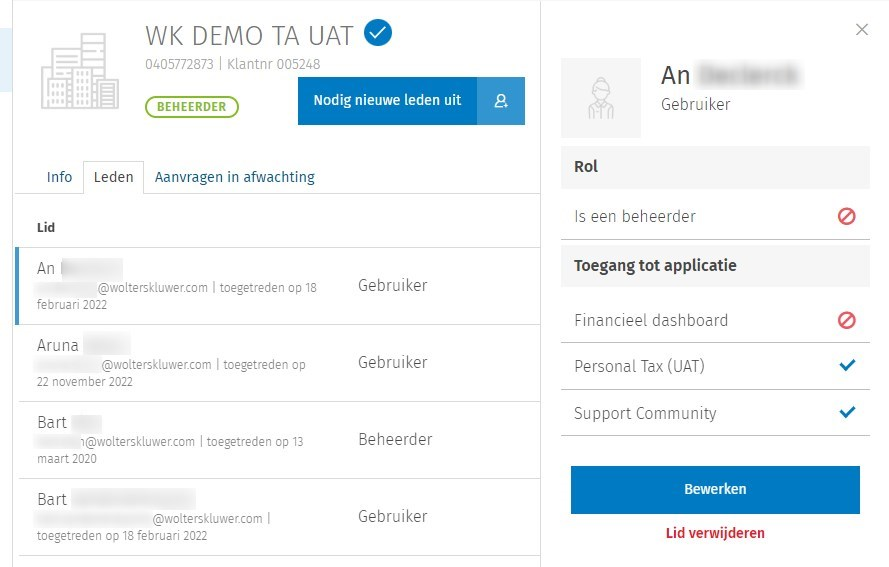Screen dimensions: 889x567
Task: Switch to the Leden tab
Action: [x=113, y=177]
